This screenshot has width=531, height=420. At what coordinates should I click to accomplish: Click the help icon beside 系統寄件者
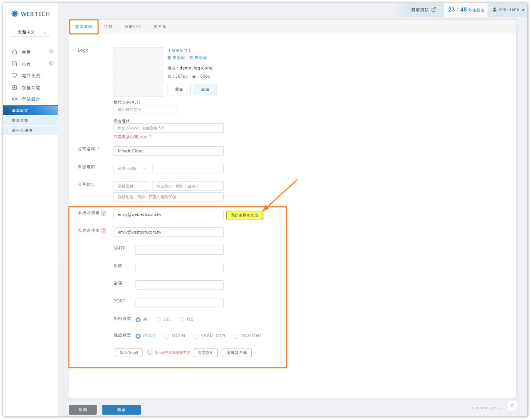[104, 231]
